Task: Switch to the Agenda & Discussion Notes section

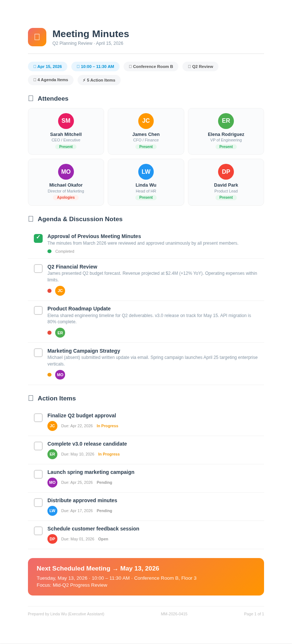Action: pyautogui.click(x=80, y=219)
